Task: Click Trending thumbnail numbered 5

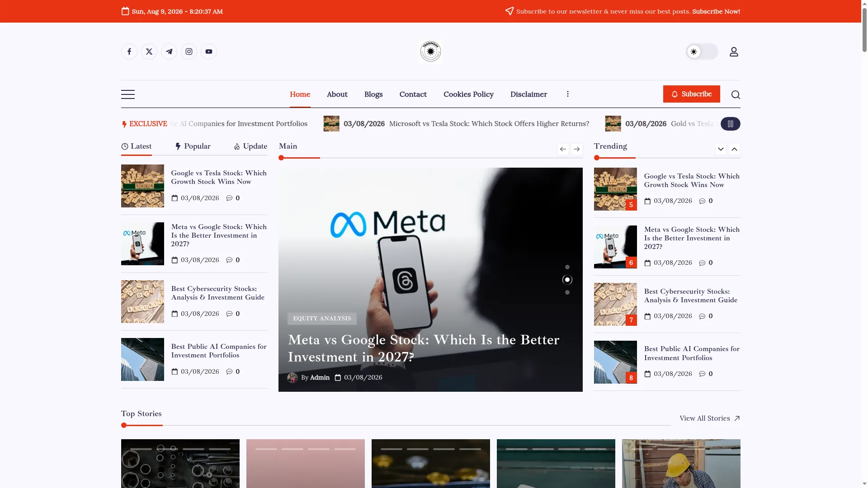Action: tap(615, 189)
